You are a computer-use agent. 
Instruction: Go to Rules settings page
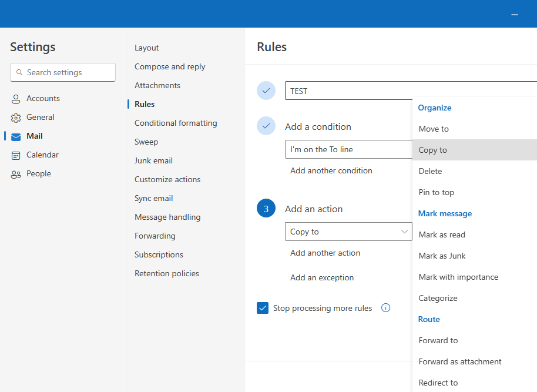[145, 104]
